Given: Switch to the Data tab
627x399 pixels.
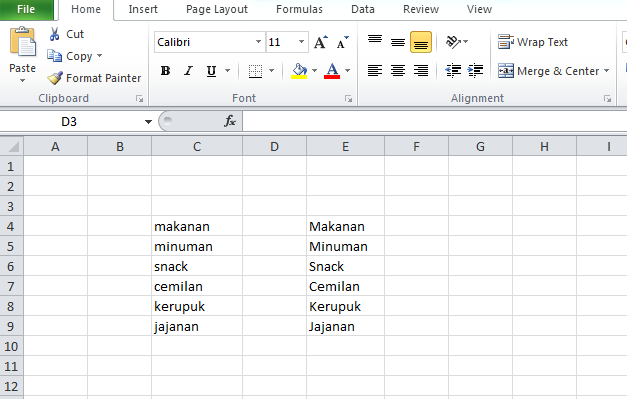Looking at the screenshot, I should [363, 9].
